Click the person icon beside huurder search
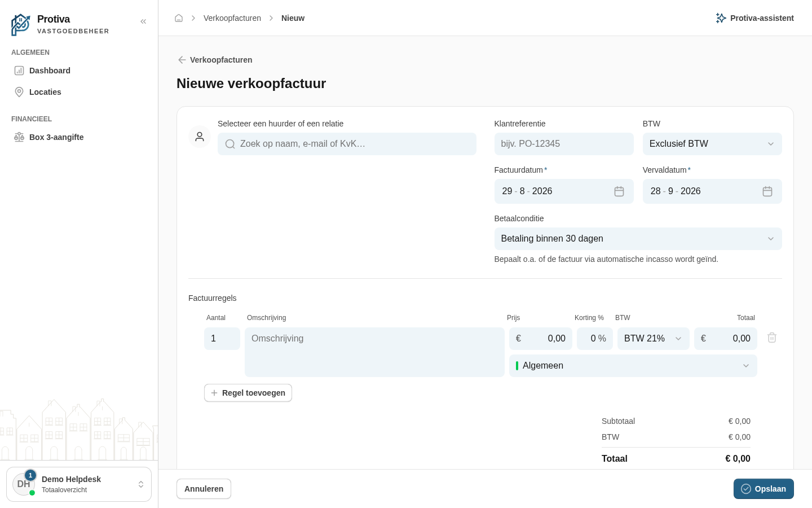812x508 pixels. tap(200, 137)
